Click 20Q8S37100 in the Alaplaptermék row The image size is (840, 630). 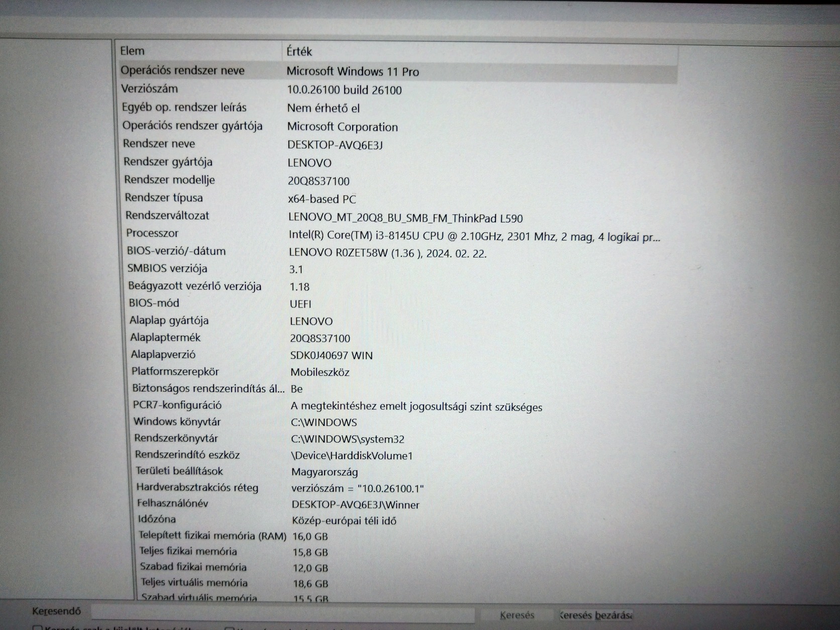(x=320, y=338)
